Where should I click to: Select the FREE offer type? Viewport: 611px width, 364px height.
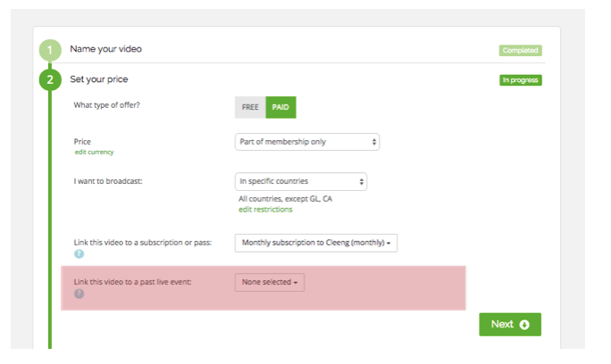point(250,107)
